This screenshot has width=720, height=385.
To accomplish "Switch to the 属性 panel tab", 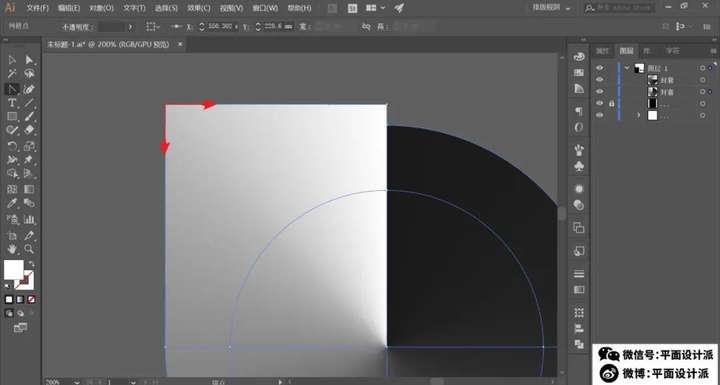I will tap(602, 51).
